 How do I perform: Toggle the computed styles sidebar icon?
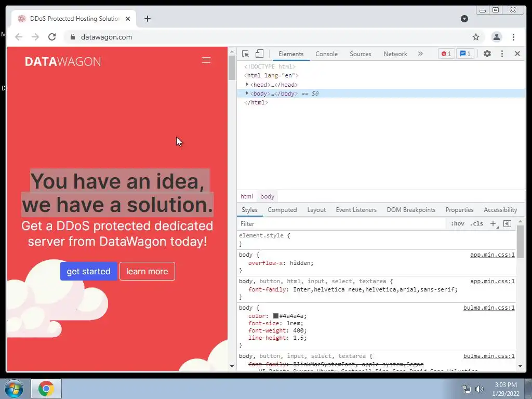507,223
